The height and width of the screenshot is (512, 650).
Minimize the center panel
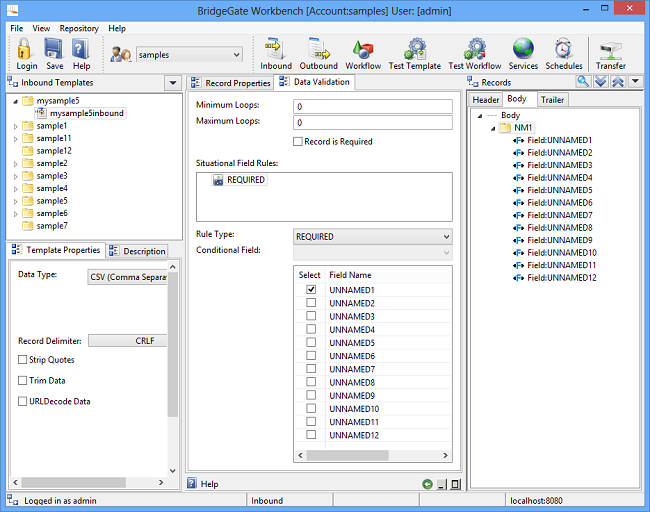[442, 484]
